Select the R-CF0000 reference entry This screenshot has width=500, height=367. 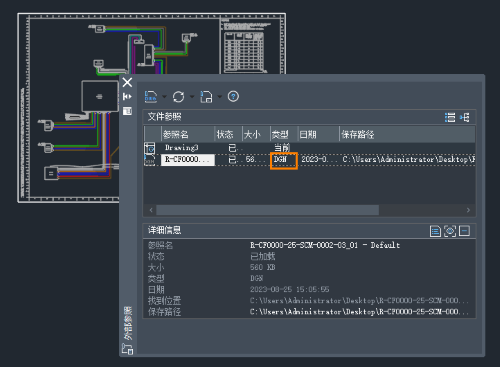[x=188, y=159]
